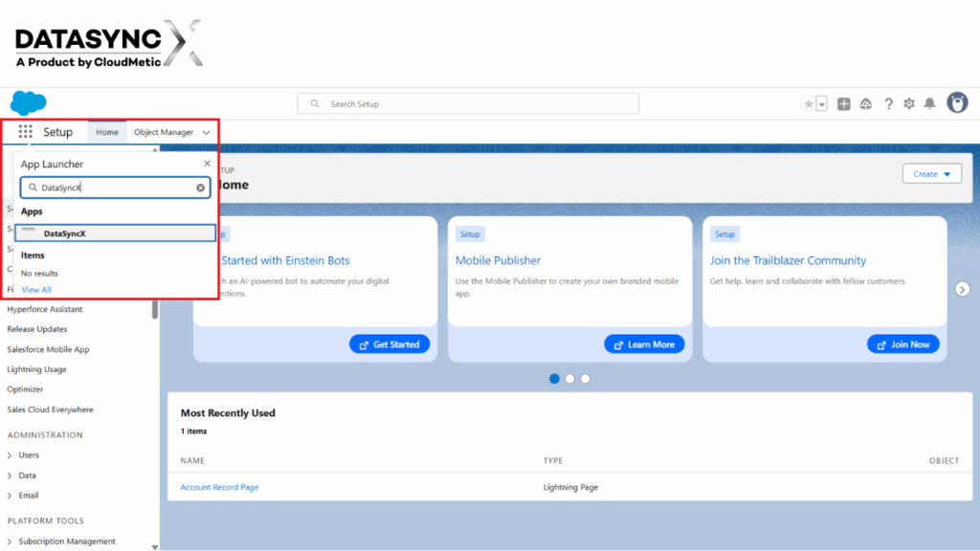Click the Join Now button

(902, 344)
